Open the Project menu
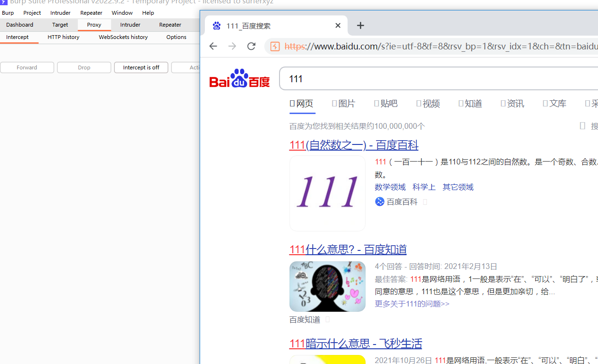The width and height of the screenshot is (598, 364). pyautogui.click(x=32, y=13)
